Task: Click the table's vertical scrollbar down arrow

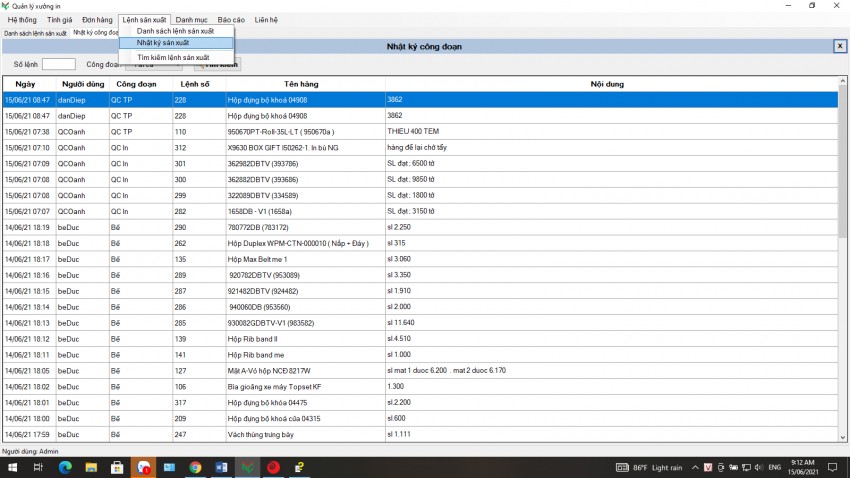Action: pos(842,437)
